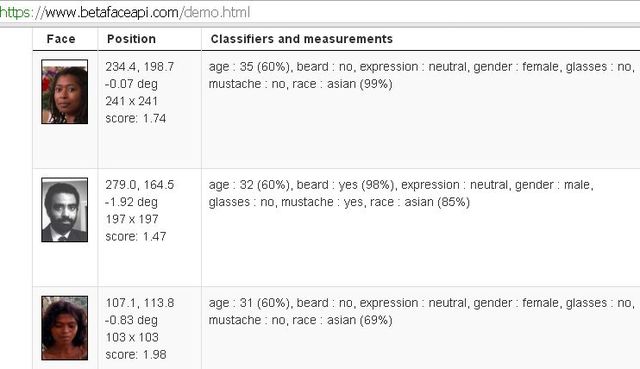Click the position text 279.0, 164.5

(140, 184)
